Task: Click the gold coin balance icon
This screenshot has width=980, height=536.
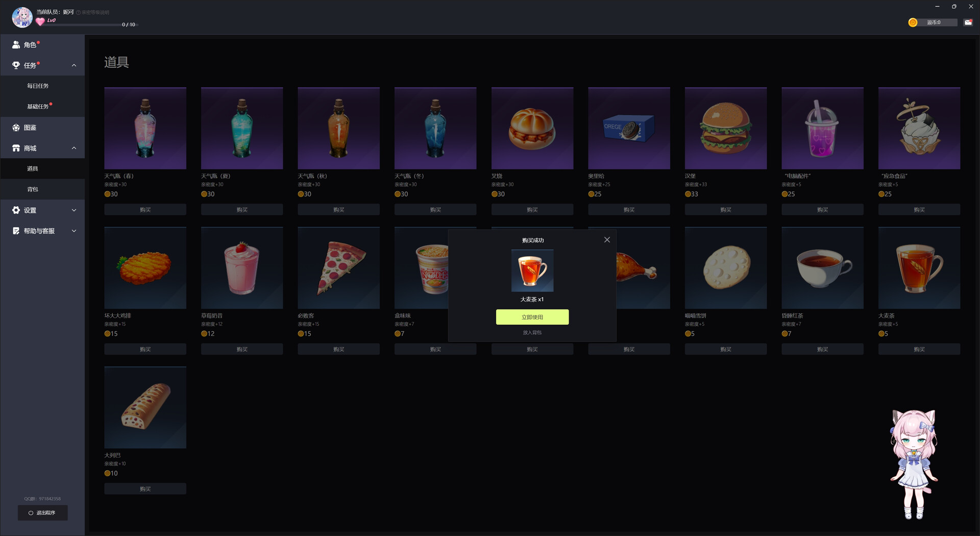Action: (x=913, y=22)
